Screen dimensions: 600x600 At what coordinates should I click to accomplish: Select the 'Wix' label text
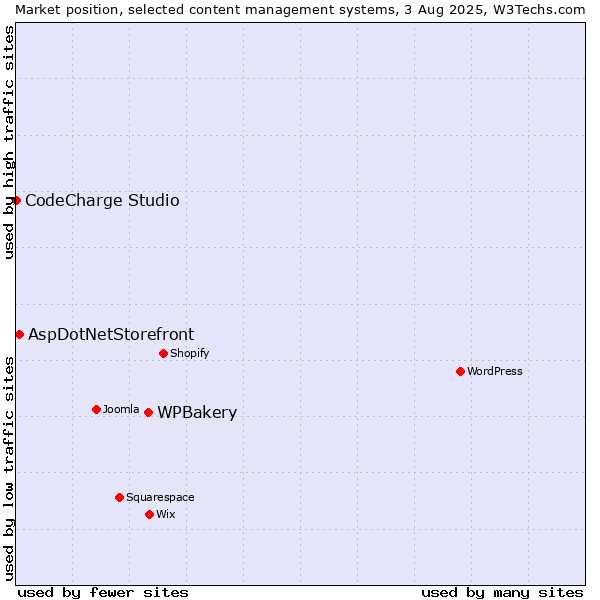165,514
